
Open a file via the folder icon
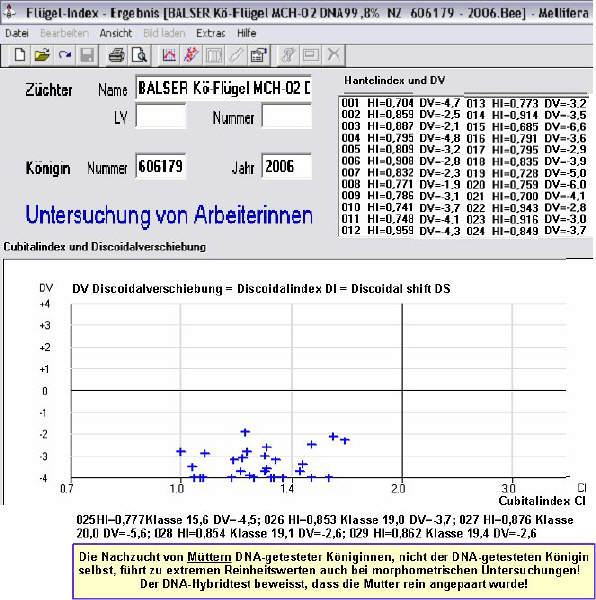click(x=42, y=55)
